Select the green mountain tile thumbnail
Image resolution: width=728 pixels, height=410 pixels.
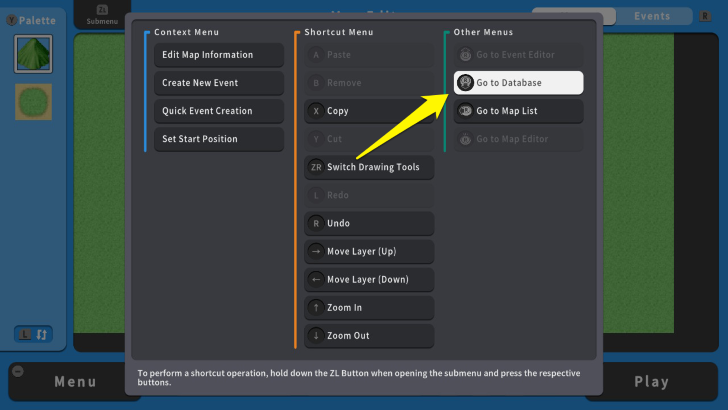tap(33, 53)
